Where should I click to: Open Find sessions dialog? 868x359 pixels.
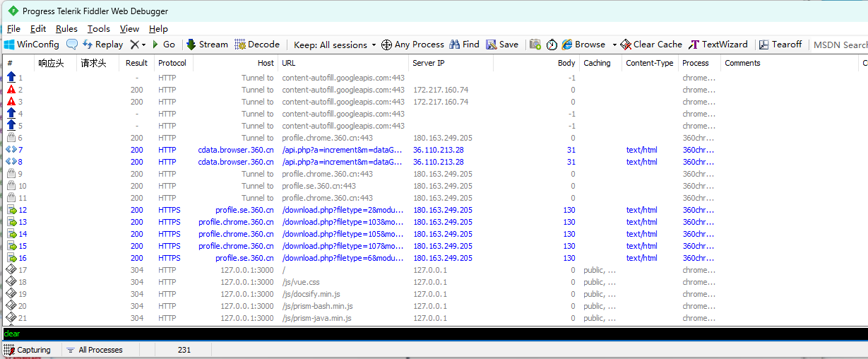pyautogui.click(x=464, y=44)
